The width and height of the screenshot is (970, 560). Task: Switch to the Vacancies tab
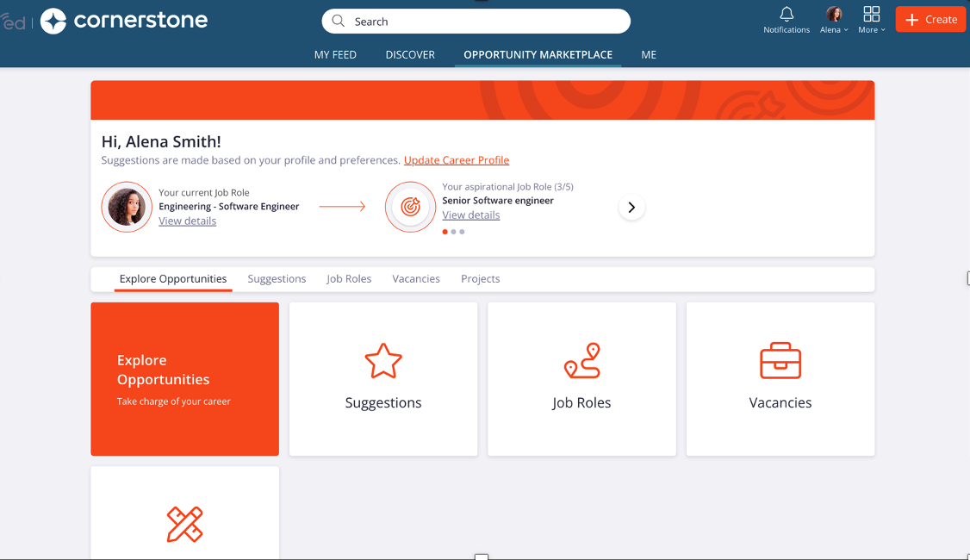(x=416, y=279)
